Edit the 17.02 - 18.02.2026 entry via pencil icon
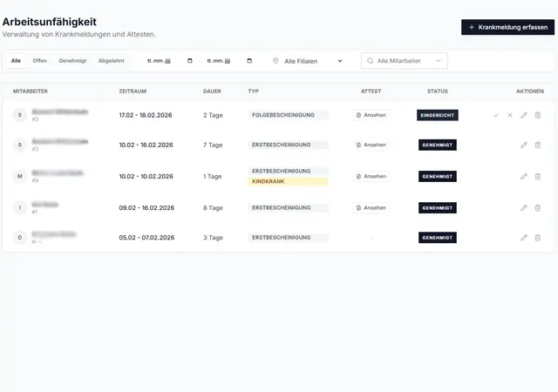558x392 pixels. point(524,115)
